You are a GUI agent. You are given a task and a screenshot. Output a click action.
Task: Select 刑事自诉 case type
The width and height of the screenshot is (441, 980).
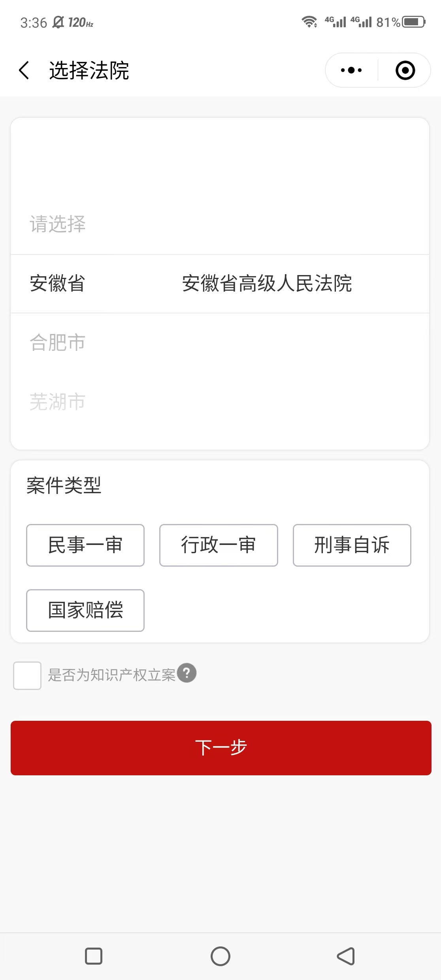[x=352, y=545]
